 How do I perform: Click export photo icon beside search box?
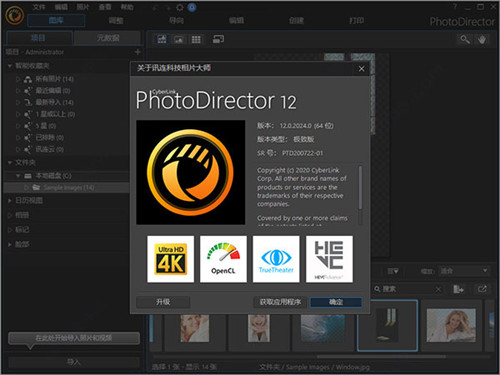pyautogui.click(x=459, y=289)
